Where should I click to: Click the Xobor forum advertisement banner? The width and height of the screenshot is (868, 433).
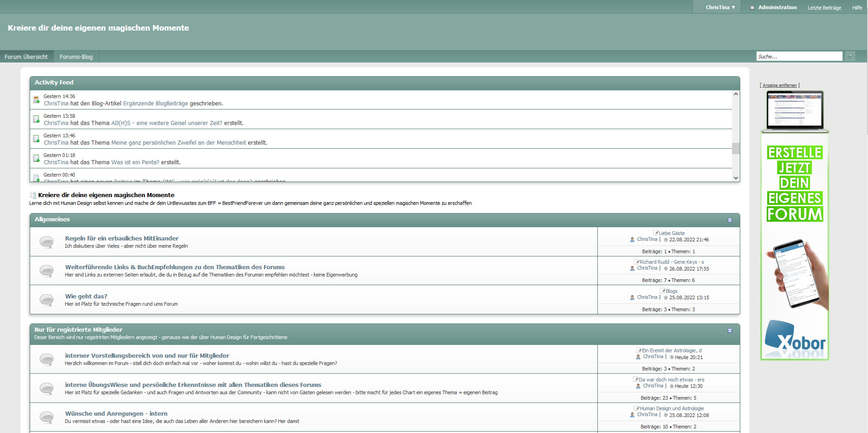point(795,245)
